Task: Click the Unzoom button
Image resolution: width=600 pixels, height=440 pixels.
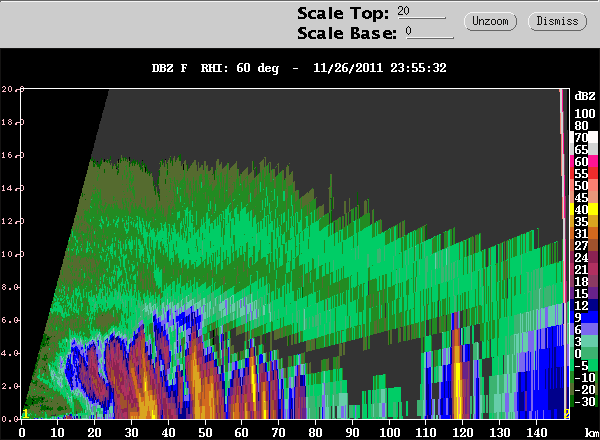Action: pos(490,21)
